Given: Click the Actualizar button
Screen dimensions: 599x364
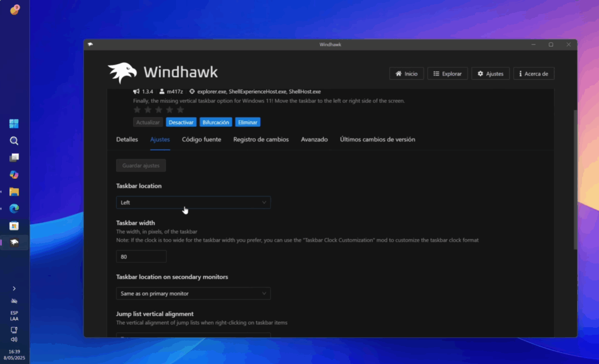Looking at the screenshot, I should (x=148, y=122).
